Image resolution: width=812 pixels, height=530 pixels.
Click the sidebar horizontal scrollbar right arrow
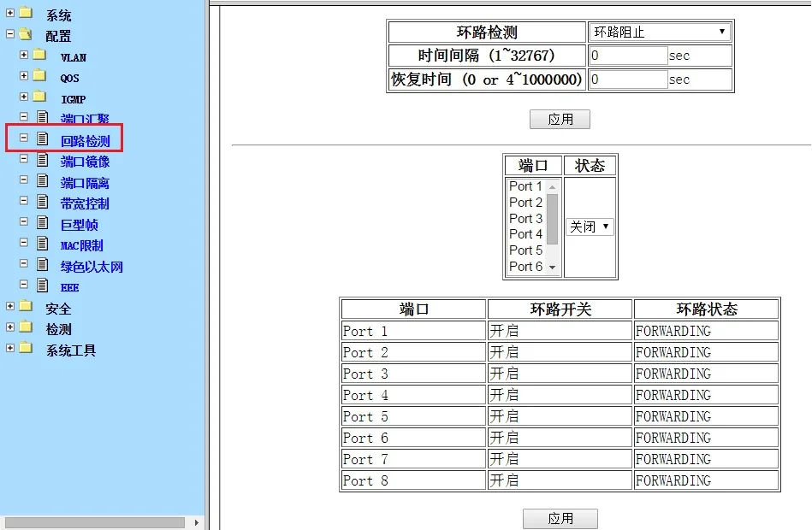point(196,523)
